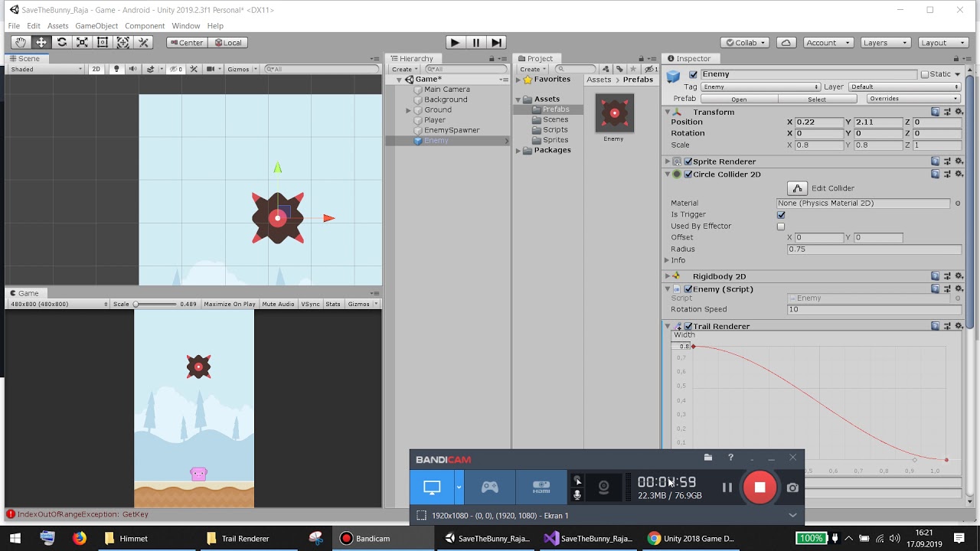Open the Layout dropdown
The width and height of the screenshot is (980, 551).
point(943,43)
